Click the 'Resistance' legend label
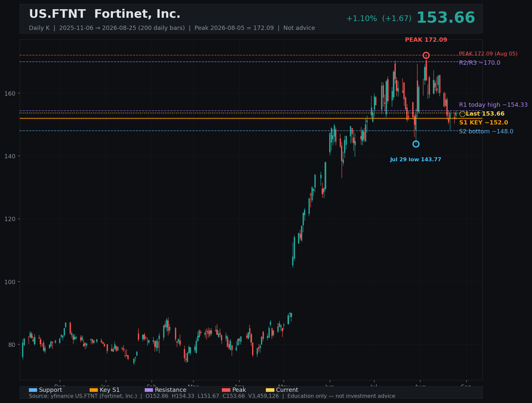Screen dimensions: 532x403 coord(171,390)
